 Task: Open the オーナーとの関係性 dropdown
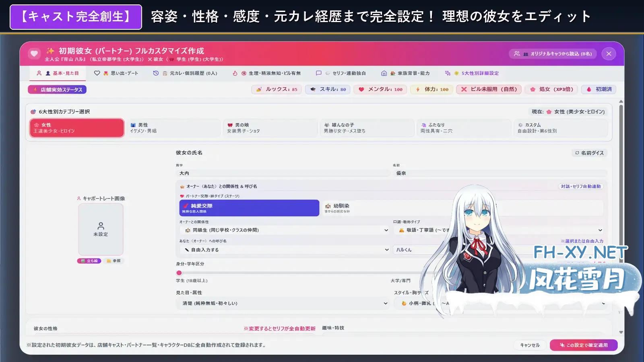pos(284,230)
